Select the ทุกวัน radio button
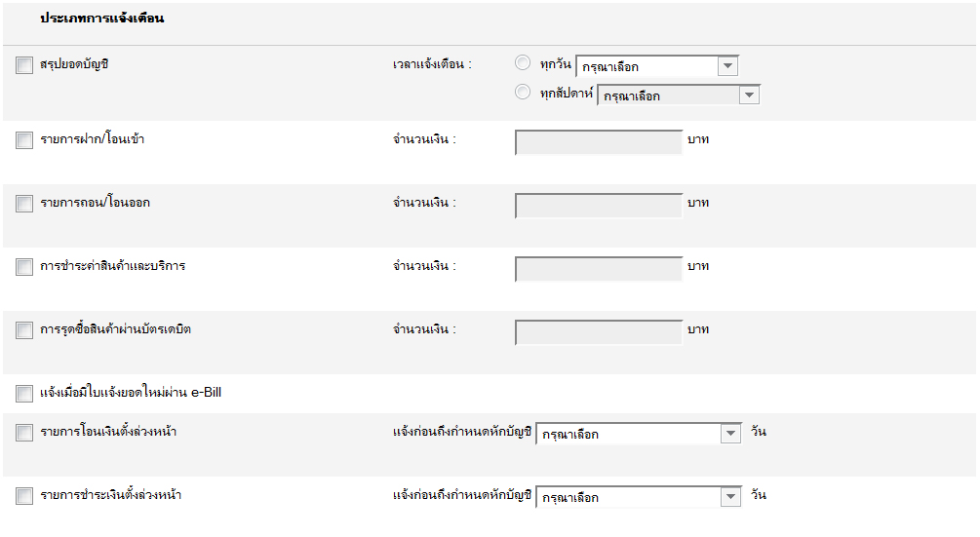 pyautogui.click(x=523, y=64)
